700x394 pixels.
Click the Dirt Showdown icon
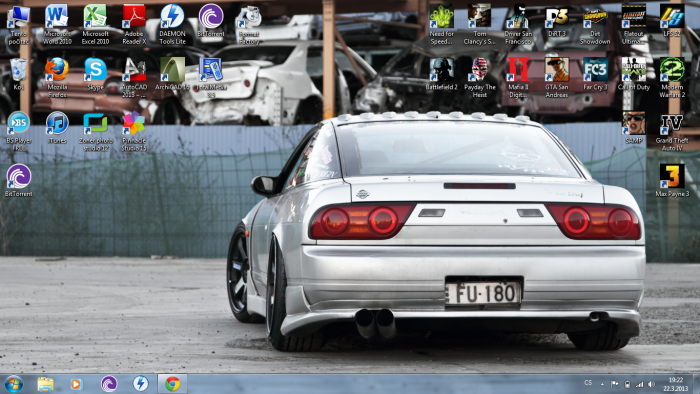pyautogui.click(x=595, y=25)
